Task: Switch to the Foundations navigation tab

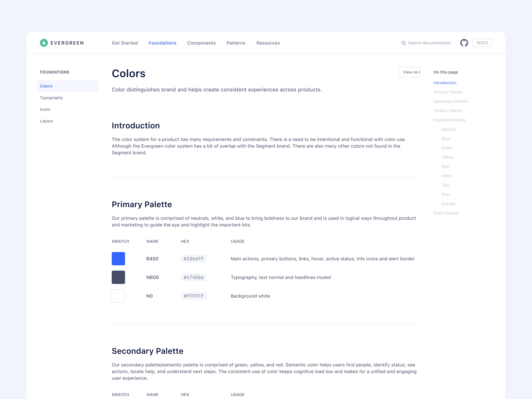Action: click(162, 43)
